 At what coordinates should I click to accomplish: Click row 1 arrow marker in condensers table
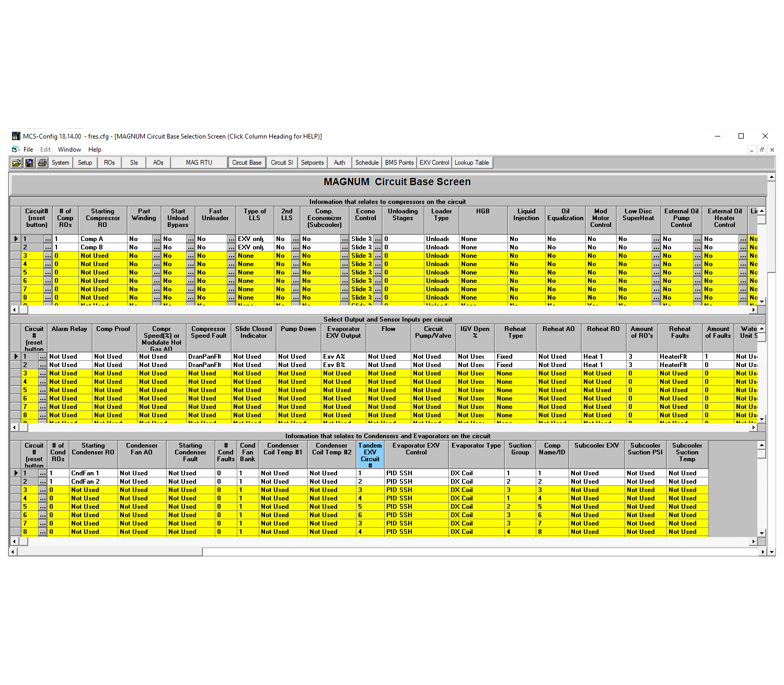(16, 473)
